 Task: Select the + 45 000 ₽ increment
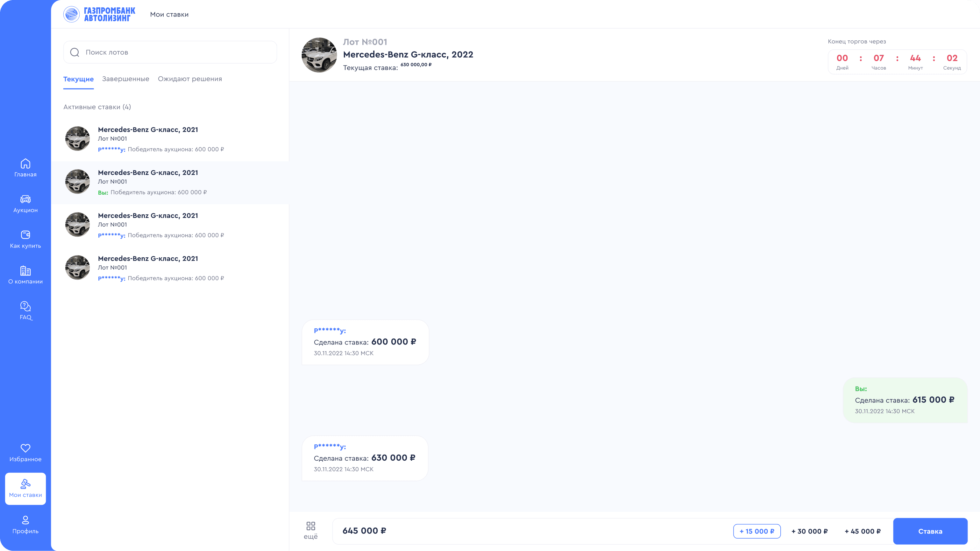863,531
